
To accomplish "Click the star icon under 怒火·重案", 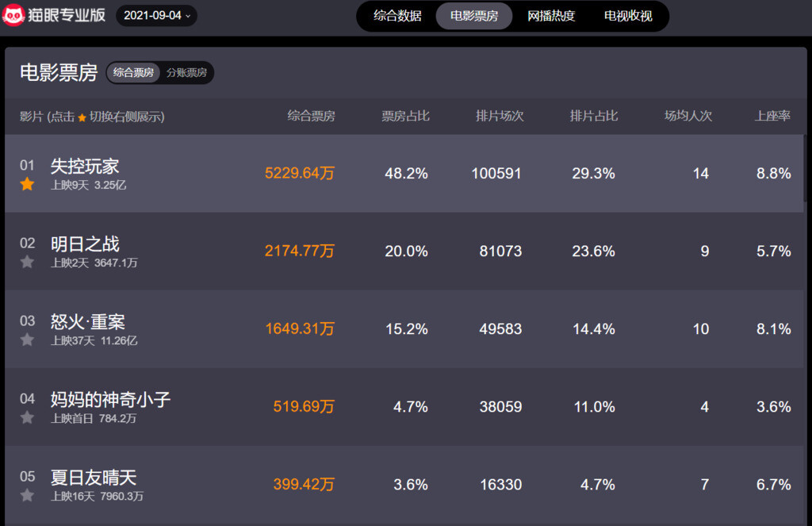I will point(27,340).
